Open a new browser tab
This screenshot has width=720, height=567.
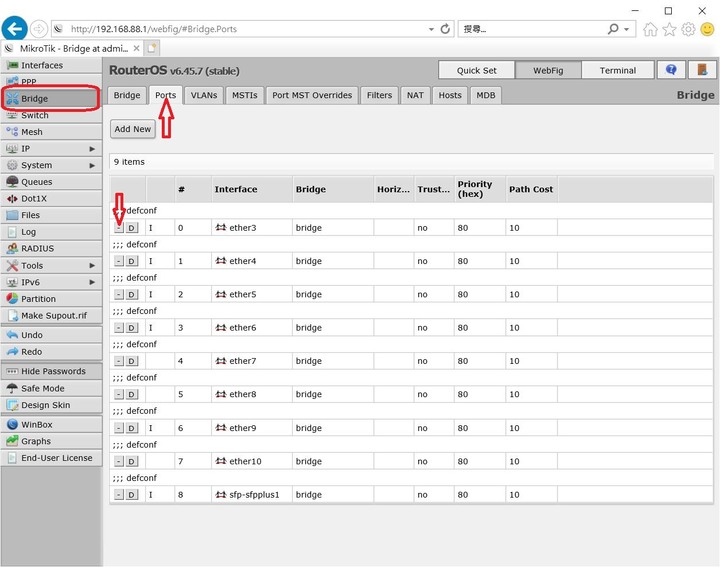[x=152, y=48]
